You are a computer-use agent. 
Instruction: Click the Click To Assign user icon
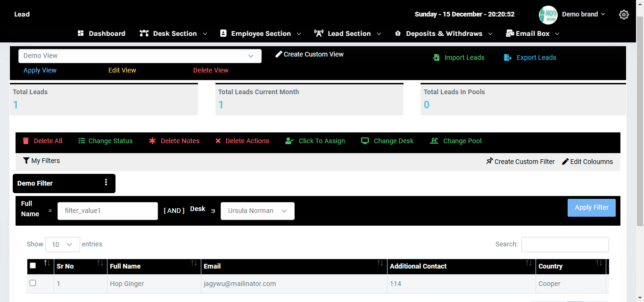point(289,141)
